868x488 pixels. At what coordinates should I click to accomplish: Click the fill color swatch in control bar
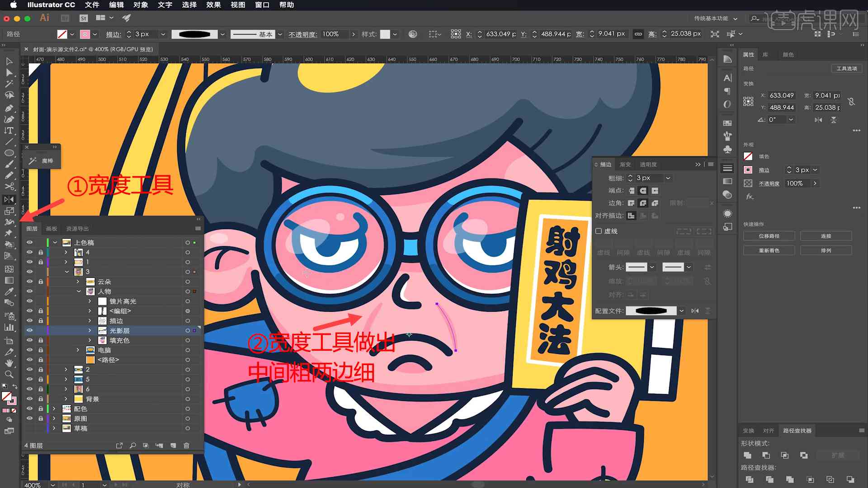62,34
